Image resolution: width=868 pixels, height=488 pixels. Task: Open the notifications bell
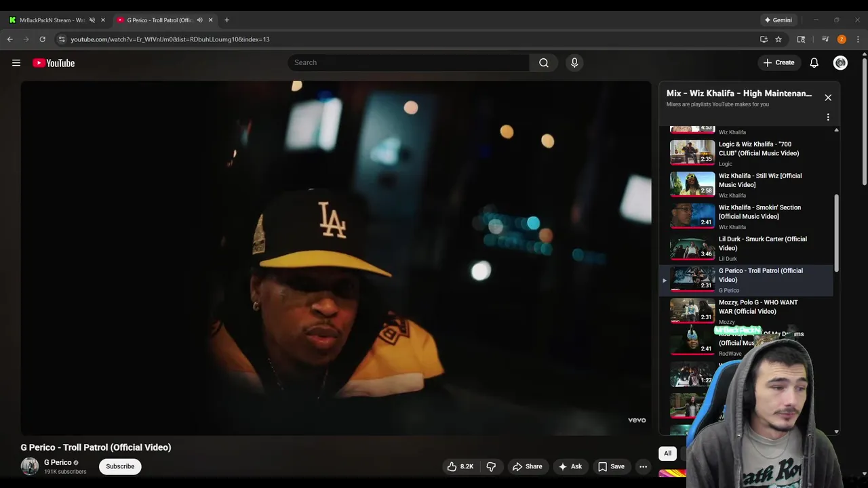click(814, 62)
